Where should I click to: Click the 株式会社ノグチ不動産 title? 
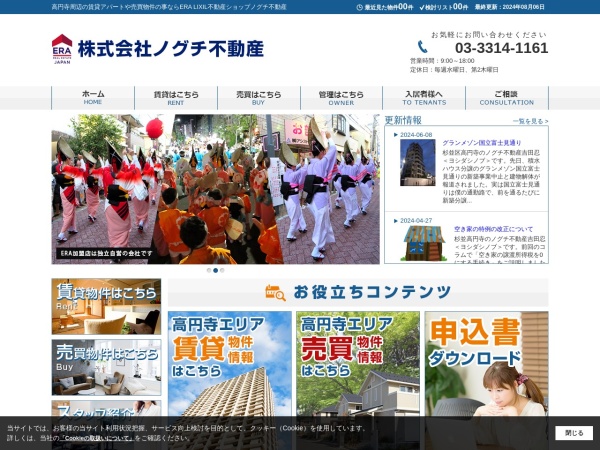171,49
